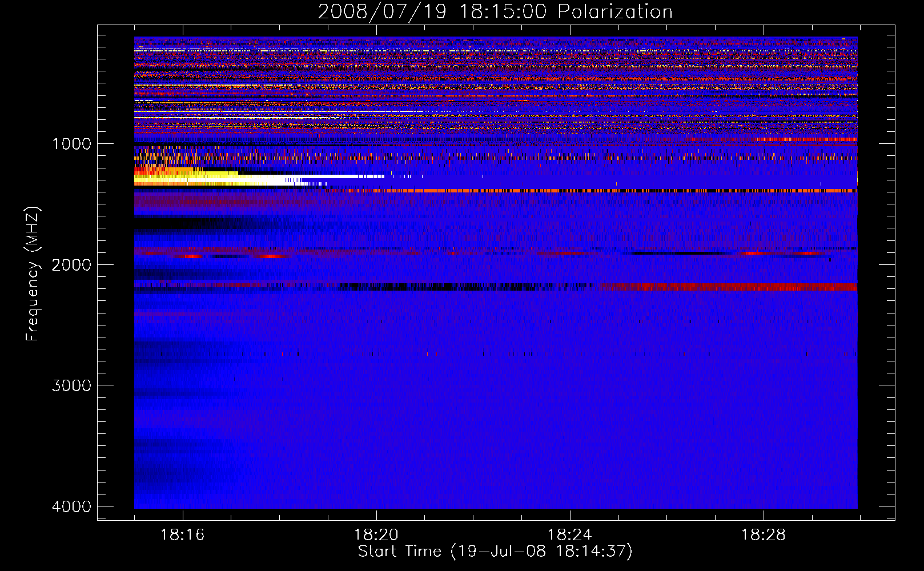Click the 4000 frequency tick label
Screen dimensions: 924x571
pos(71,506)
